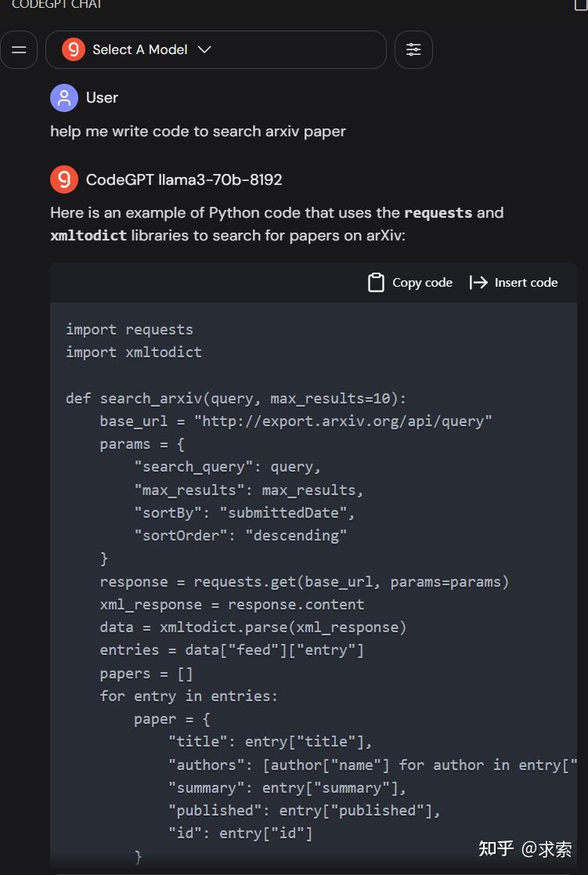Open the hamburger menu icon
588x875 pixels.
[19, 49]
